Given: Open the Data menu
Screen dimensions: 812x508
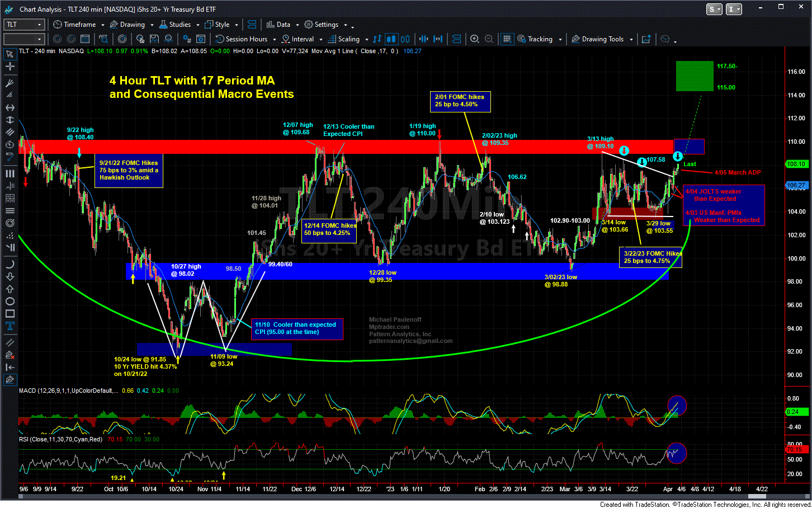Looking at the screenshot, I should click(278, 25).
